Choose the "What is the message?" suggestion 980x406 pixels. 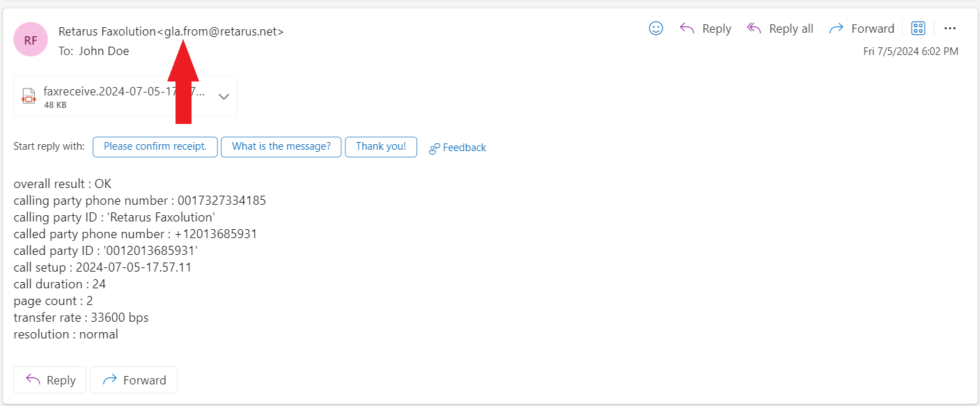281,147
